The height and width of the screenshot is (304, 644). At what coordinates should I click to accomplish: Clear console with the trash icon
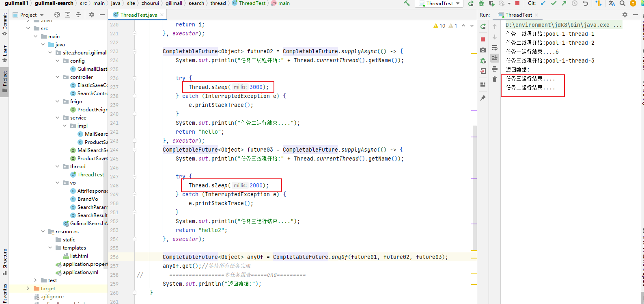tap(495, 79)
